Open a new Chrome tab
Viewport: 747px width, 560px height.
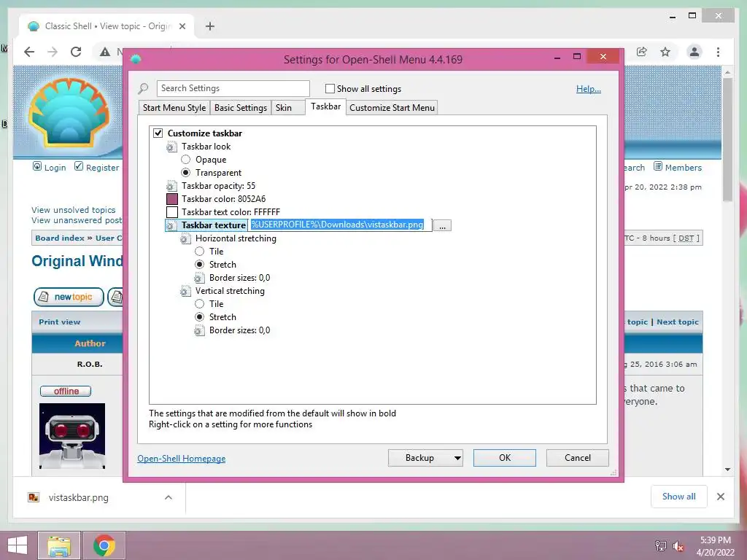point(209,26)
